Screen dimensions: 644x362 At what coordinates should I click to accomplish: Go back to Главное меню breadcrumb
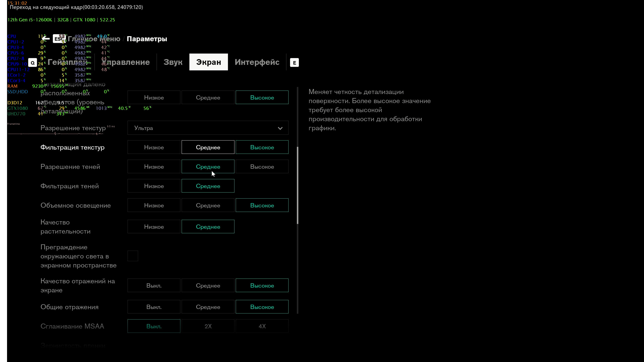pos(94,39)
